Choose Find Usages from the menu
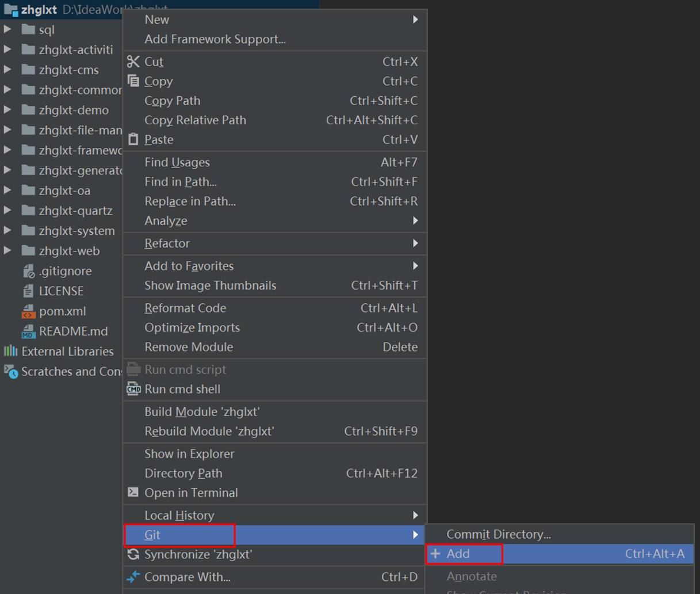 (x=177, y=162)
